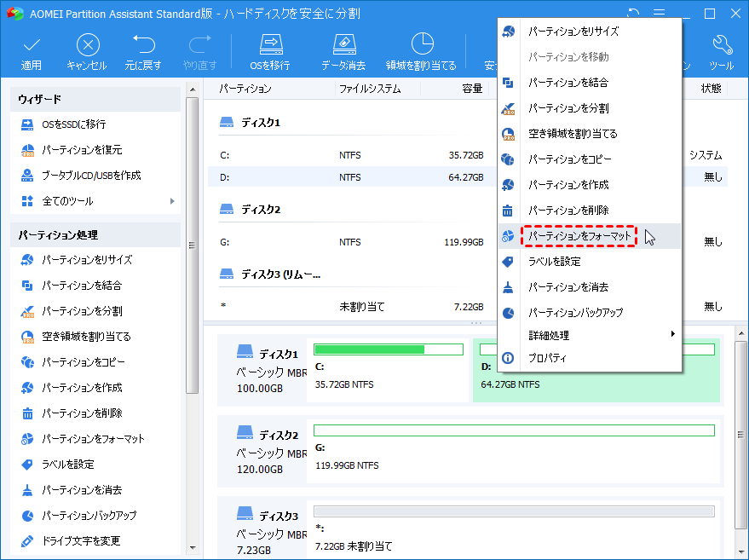Choose パーティションを作成 from the context menu
The height and width of the screenshot is (560, 749).
(590, 185)
